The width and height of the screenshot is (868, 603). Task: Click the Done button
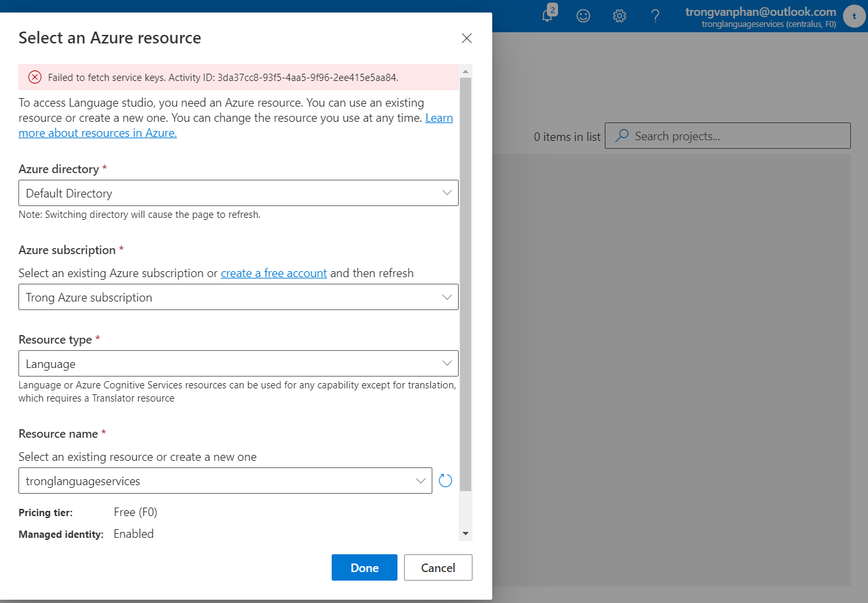coord(365,567)
